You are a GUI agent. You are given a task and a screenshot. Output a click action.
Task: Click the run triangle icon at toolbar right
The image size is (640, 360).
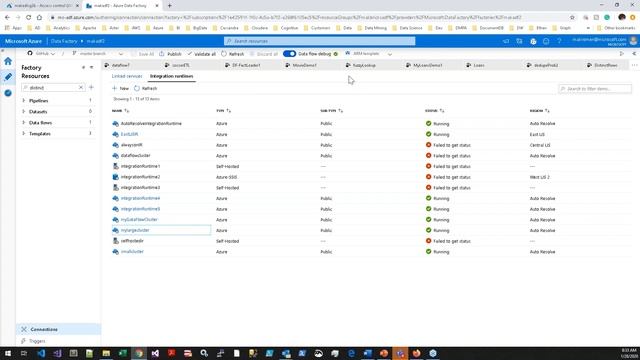tap(622, 53)
